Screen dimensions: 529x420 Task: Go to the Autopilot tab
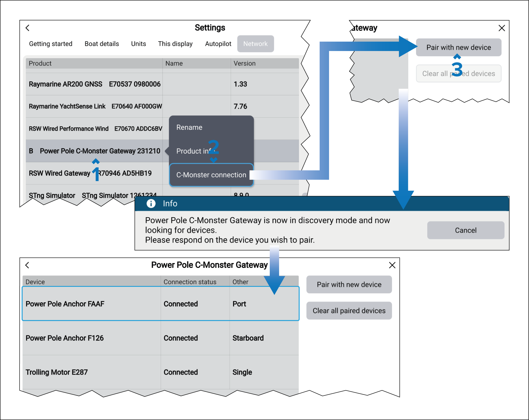point(218,44)
